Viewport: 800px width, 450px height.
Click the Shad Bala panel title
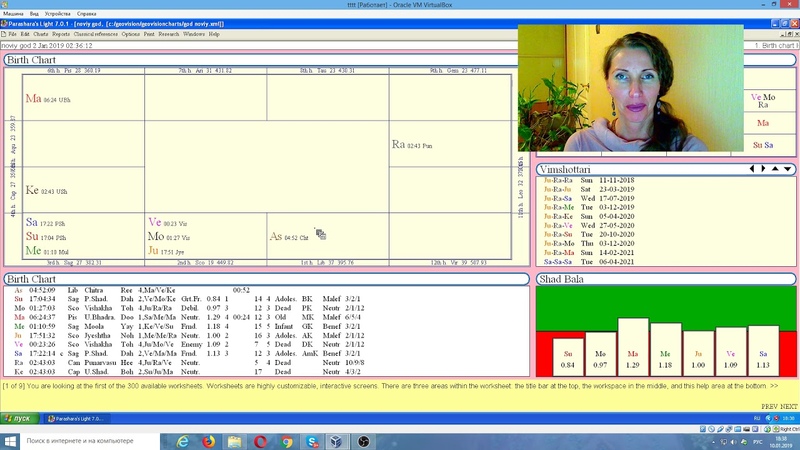[561, 279]
